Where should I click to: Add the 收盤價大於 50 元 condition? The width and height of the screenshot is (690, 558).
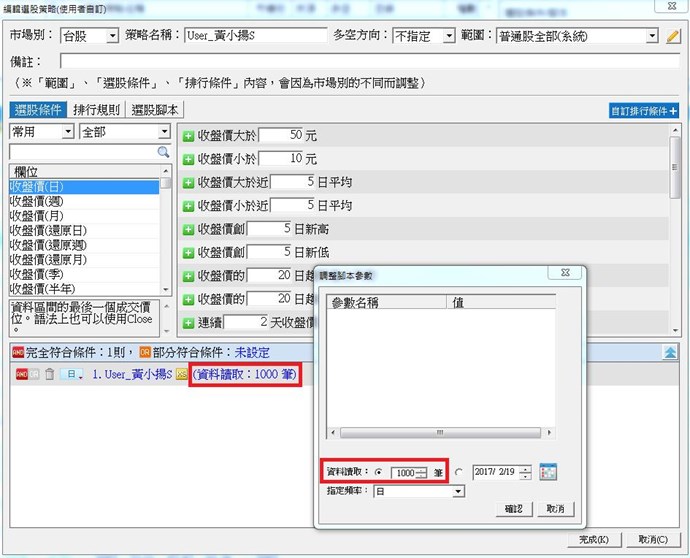[188, 134]
